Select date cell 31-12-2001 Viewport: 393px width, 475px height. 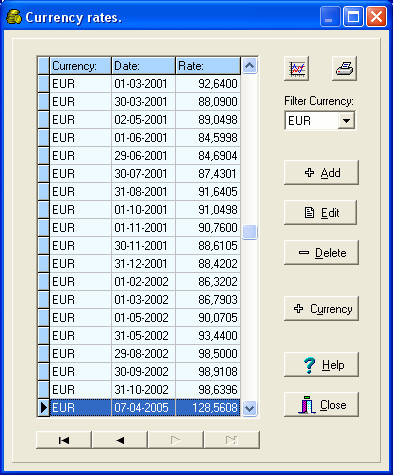(143, 264)
